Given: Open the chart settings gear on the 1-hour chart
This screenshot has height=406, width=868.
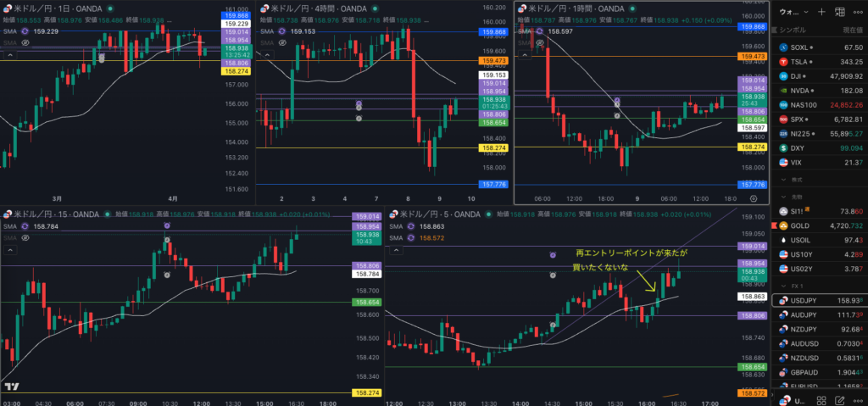Looking at the screenshot, I should click(754, 197).
